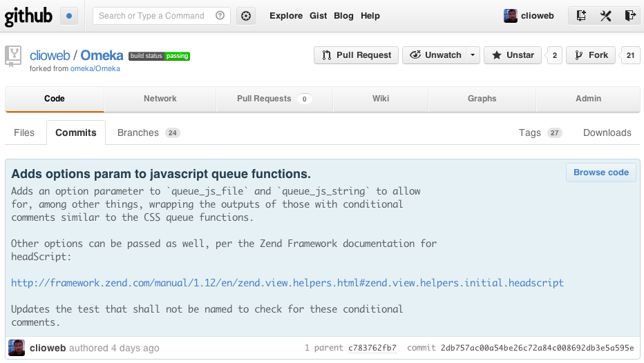Image resolution: width=644 pixels, height=363 pixels.
Task: Open the clioweb commit author link
Action: tap(48, 349)
